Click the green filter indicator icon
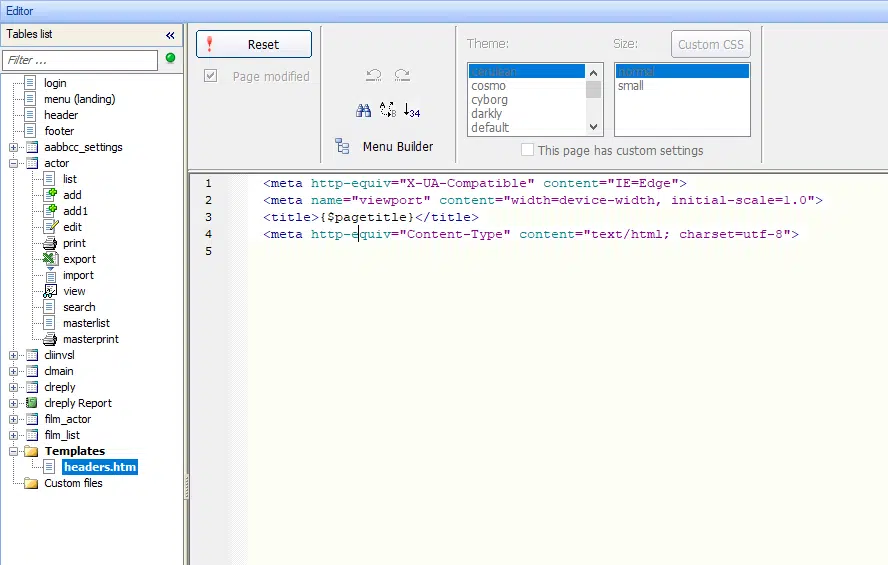 click(170, 58)
